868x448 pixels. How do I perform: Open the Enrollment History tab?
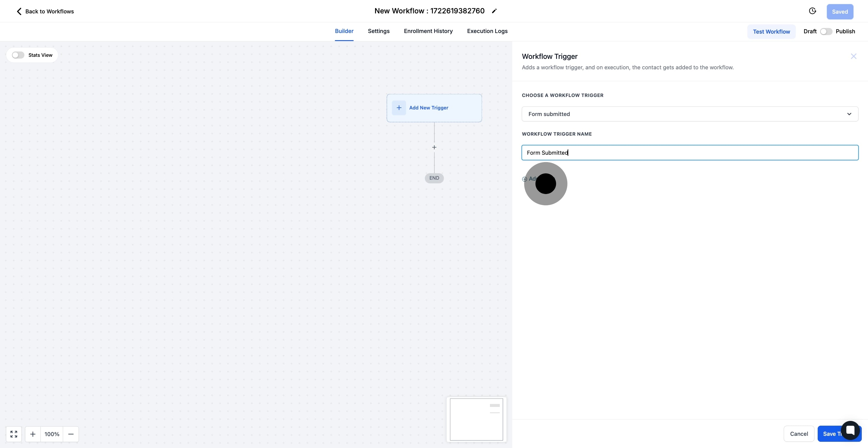428,31
